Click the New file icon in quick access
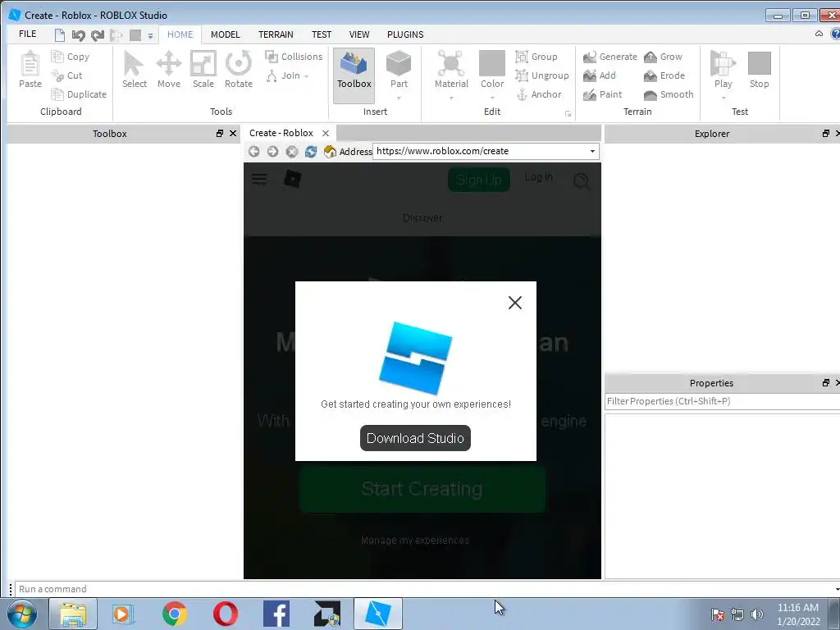This screenshot has height=630, width=840. point(59,35)
